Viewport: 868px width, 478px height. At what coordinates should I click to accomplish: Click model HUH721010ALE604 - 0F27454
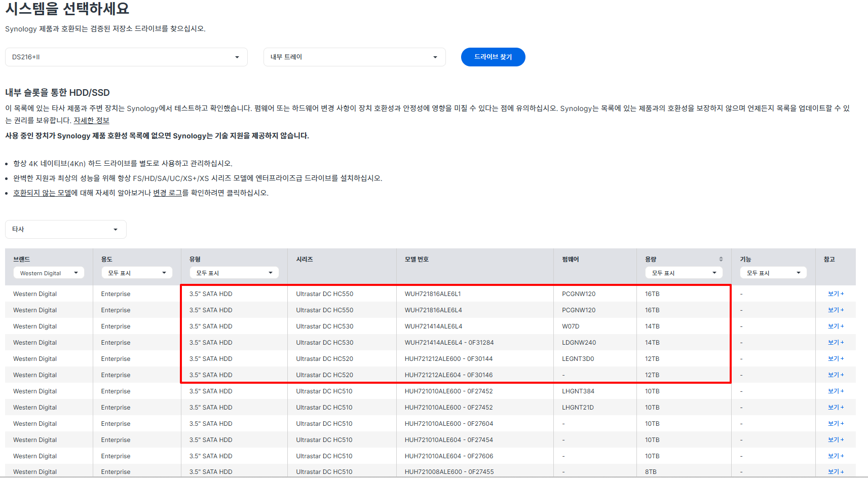[448, 440]
